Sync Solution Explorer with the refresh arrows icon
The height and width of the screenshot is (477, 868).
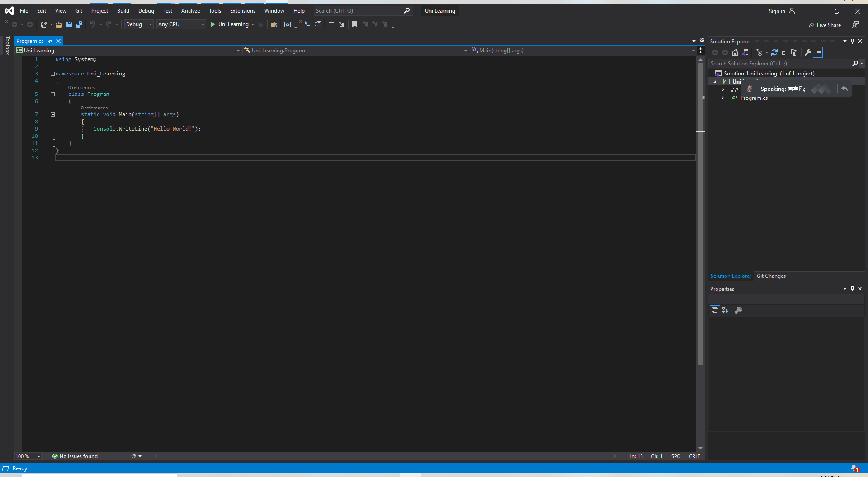pyautogui.click(x=774, y=52)
